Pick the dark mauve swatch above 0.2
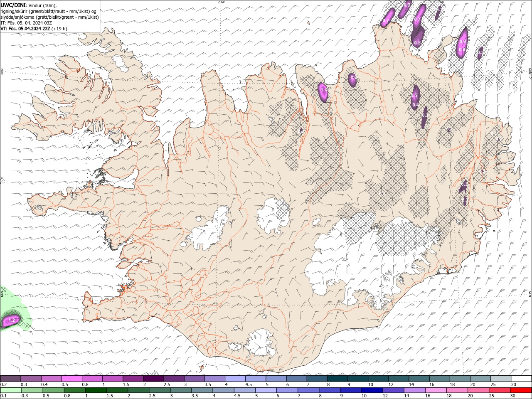The image size is (532, 399). coord(10,379)
